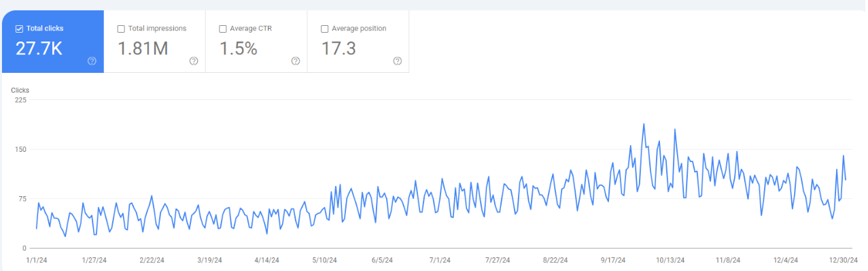Click the 1/1/24 date label on axis
Viewport: 868px width, 271px height.
(x=37, y=260)
